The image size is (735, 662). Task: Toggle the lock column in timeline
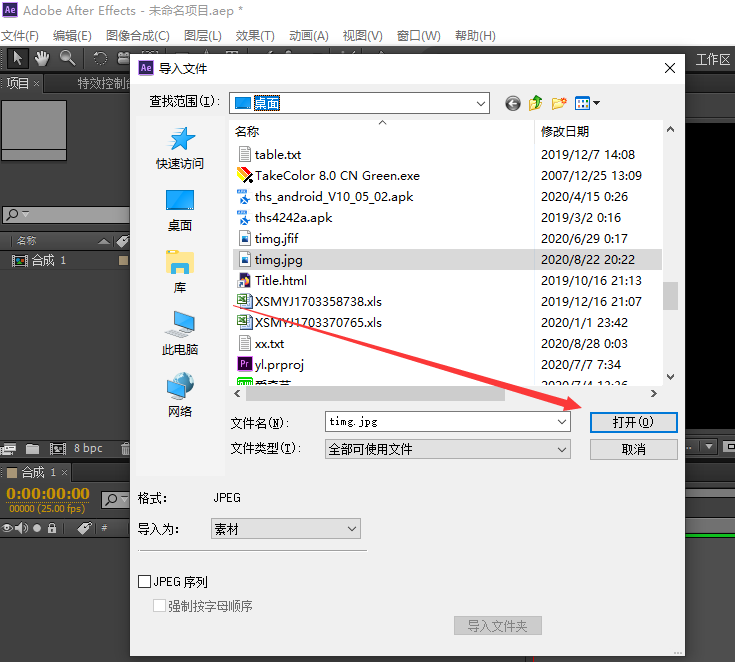click(x=52, y=528)
